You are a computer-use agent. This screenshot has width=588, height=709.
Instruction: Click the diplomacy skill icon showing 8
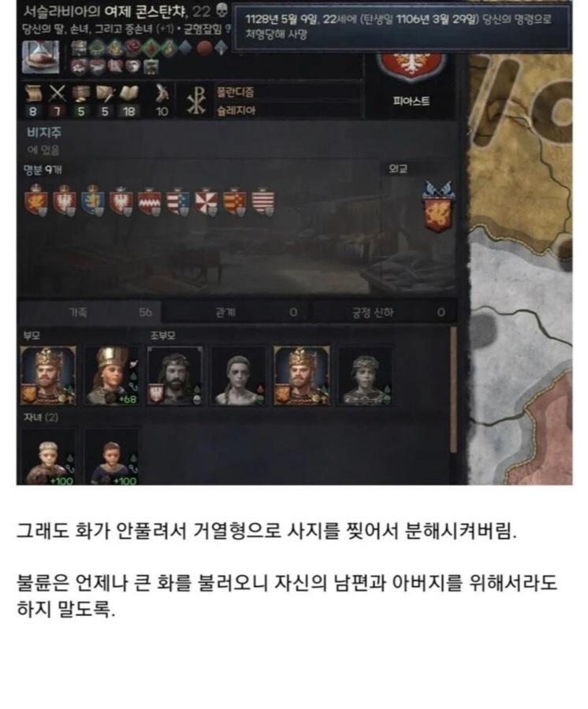coord(33,94)
